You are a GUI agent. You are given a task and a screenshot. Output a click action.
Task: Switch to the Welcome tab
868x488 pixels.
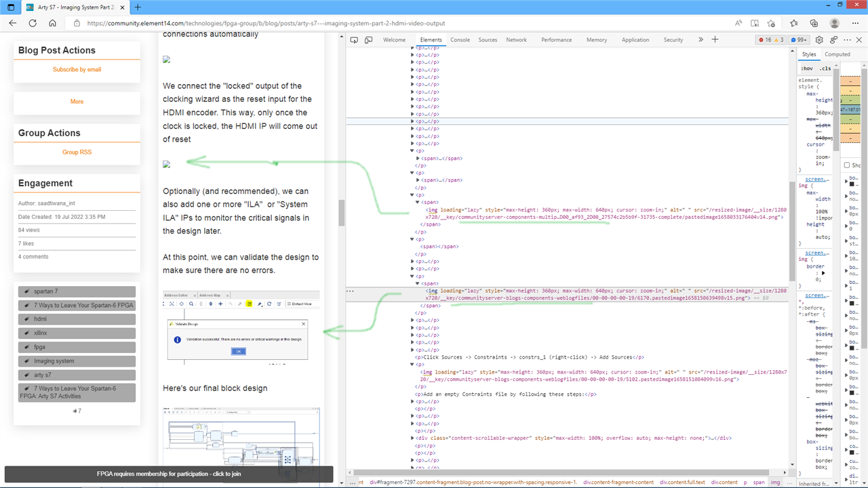394,40
